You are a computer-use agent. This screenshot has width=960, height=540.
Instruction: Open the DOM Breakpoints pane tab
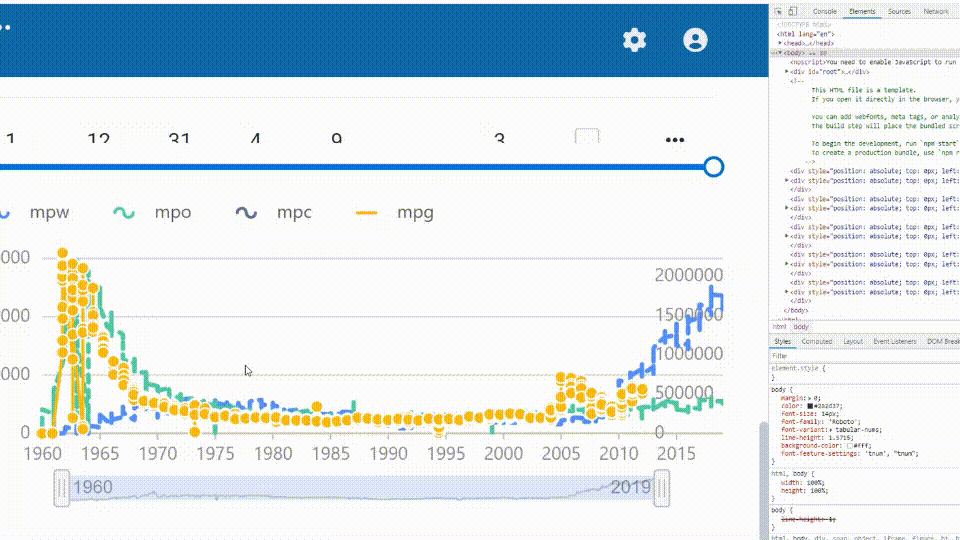point(943,342)
